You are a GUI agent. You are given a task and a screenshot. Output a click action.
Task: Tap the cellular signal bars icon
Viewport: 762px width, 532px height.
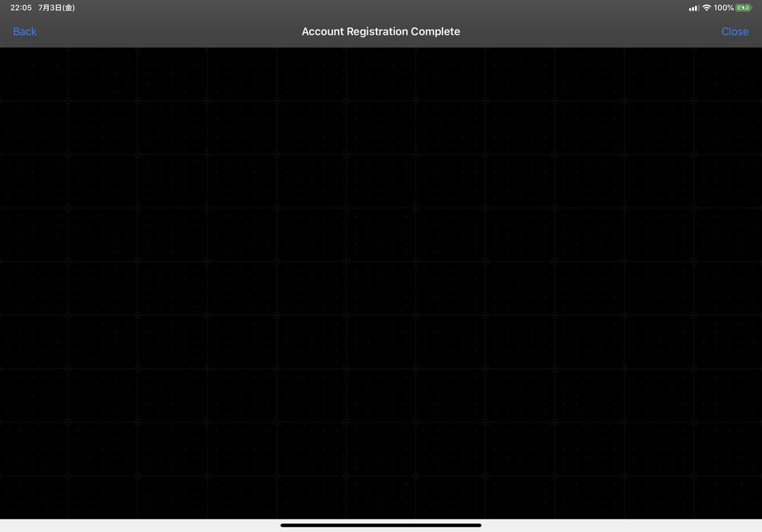pyautogui.click(x=693, y=8)
